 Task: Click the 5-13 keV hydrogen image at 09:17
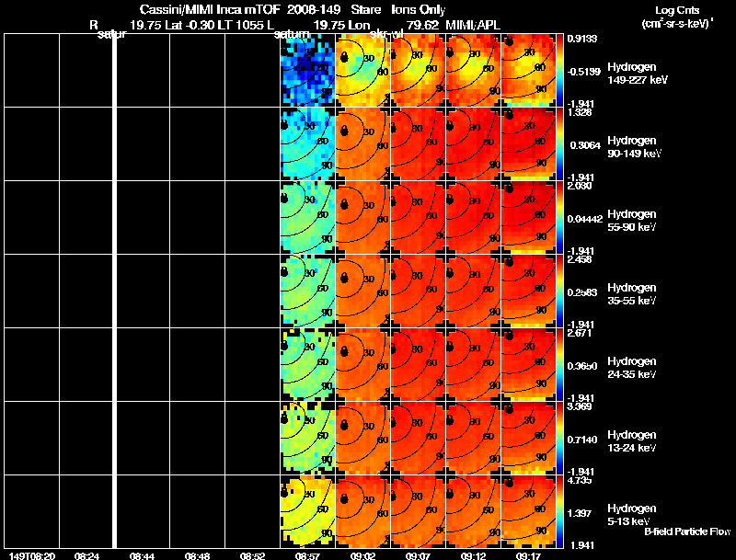pos(528,511)
